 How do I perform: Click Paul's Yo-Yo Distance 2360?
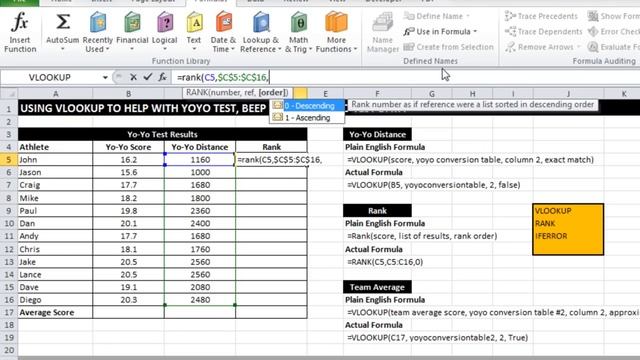(200, 211)
